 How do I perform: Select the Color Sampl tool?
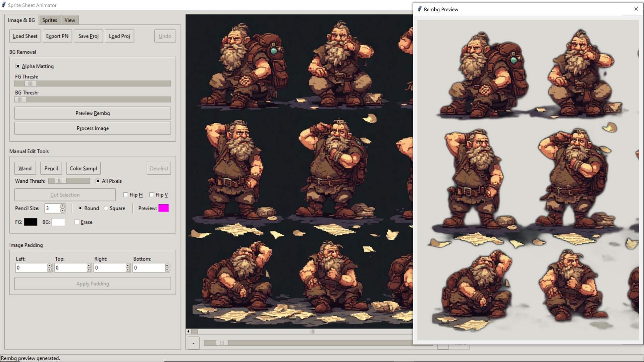(83, 169)
